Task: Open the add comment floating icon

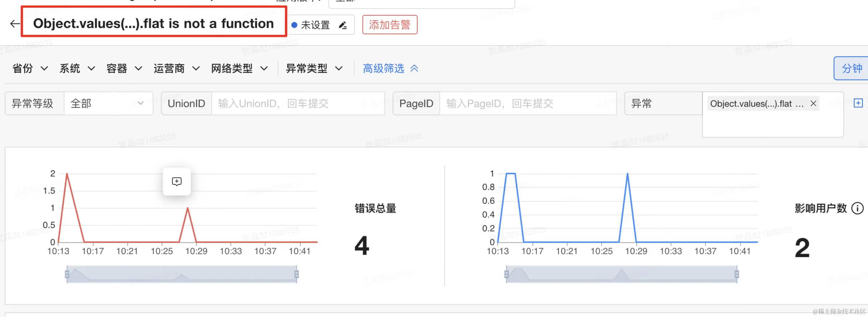Action: tap(176, 181)
